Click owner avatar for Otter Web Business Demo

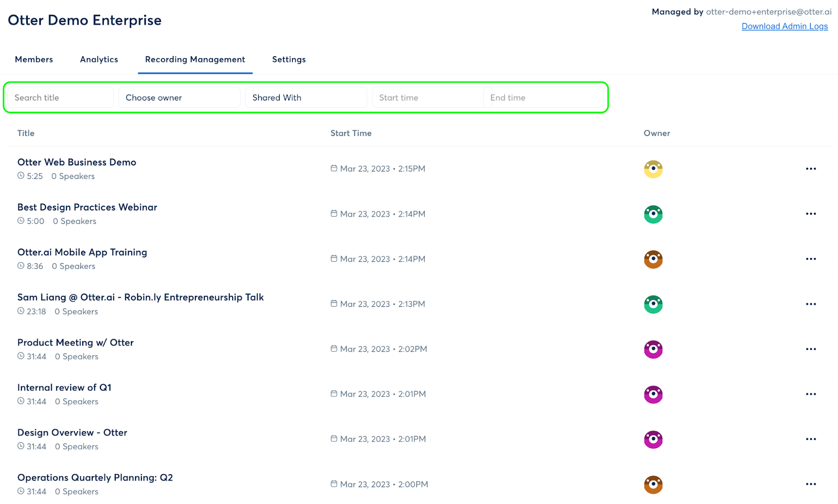[x=653, y=169]
